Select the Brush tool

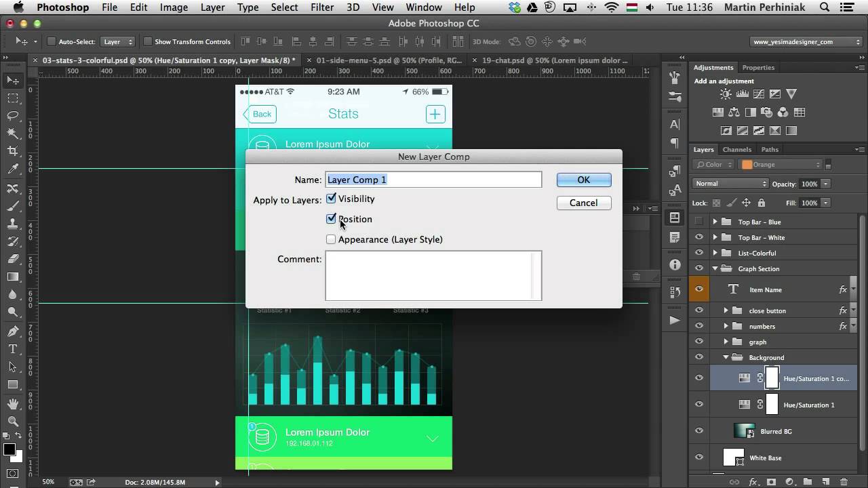[13, 206]
